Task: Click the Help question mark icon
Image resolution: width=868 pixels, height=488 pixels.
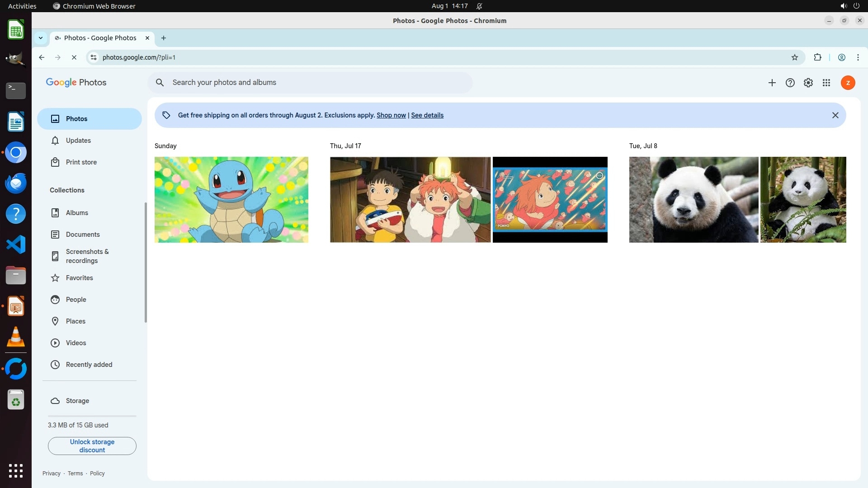Action: 790,83
